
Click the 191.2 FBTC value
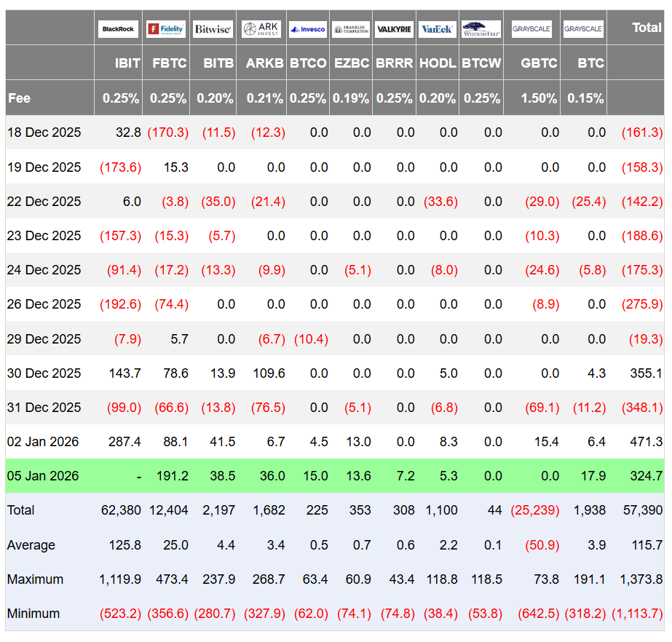(x=173, y=476)
